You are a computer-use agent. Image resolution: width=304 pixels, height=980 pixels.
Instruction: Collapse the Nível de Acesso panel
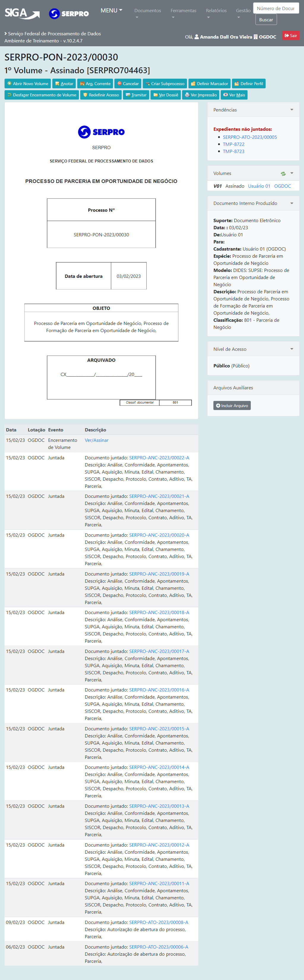click(x=292, y=349)
